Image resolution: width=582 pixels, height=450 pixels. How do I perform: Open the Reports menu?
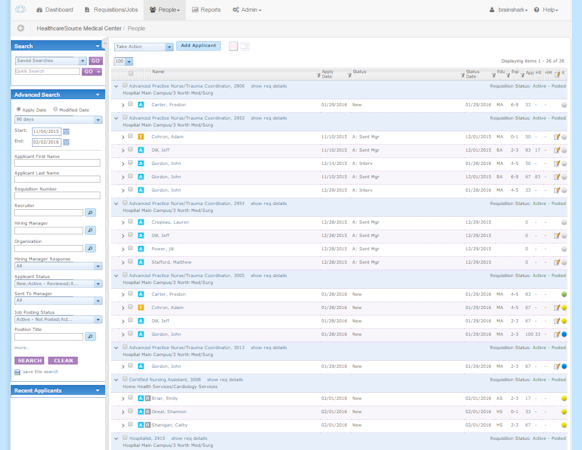click(x=206, y=10)
